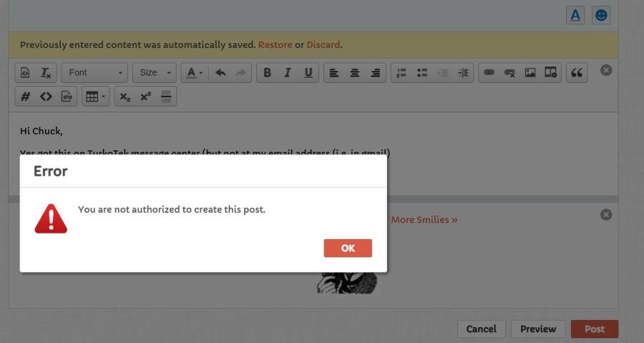
Task: Toggle bold formatting in the editor toolbar
Action: point(267,73)
